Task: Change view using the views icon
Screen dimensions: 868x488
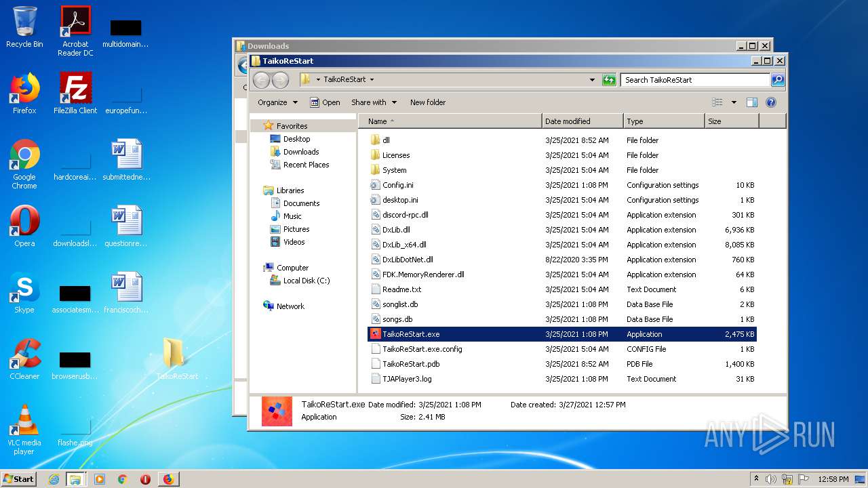Action: pyautogui.click(x=717, y=102)
